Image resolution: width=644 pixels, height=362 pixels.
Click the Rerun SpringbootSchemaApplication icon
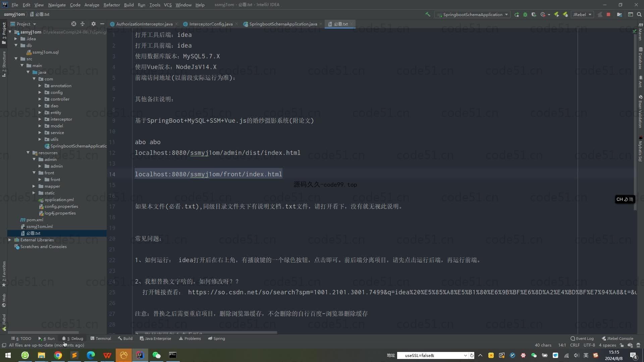(517, 14)
